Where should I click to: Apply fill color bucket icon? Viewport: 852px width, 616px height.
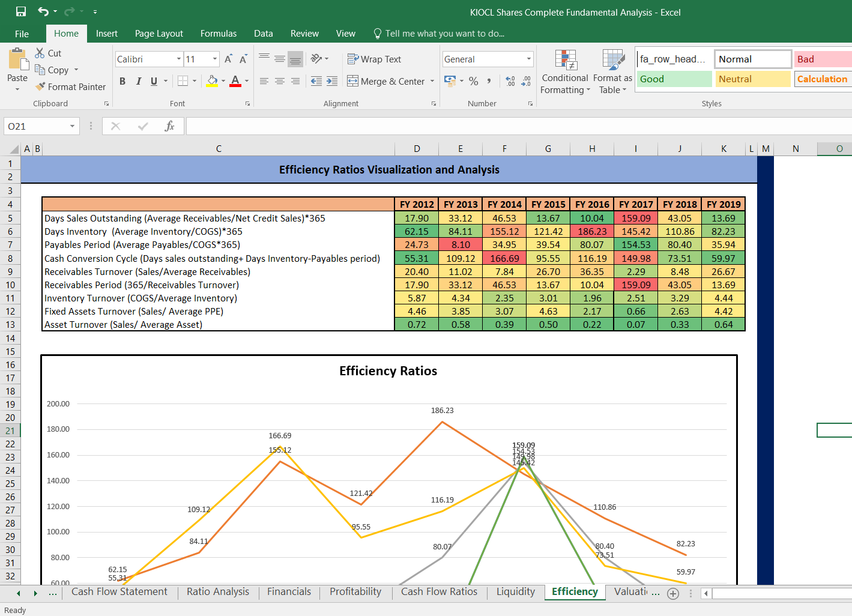(x=212, y=81)
